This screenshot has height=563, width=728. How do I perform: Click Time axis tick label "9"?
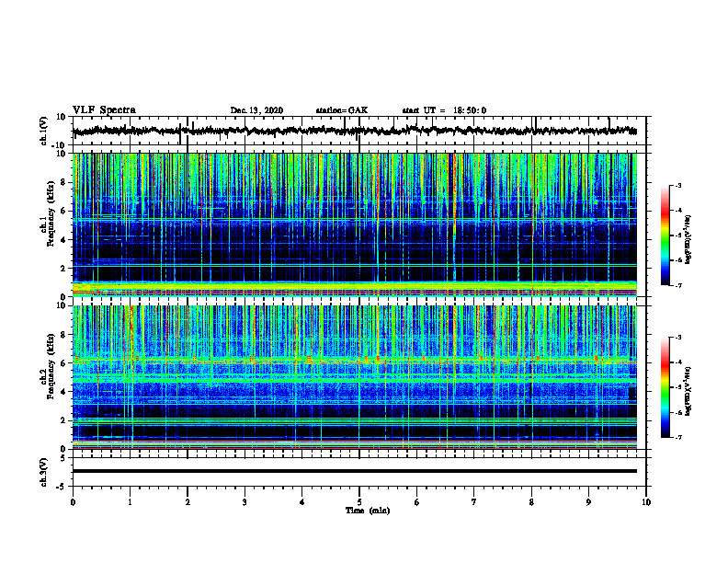point(588,502)
